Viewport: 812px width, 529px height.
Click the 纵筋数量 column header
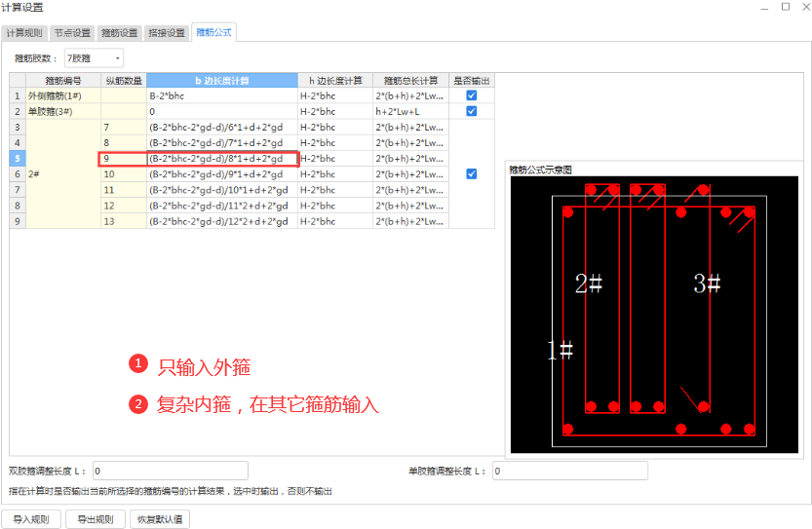coord(124,80)
